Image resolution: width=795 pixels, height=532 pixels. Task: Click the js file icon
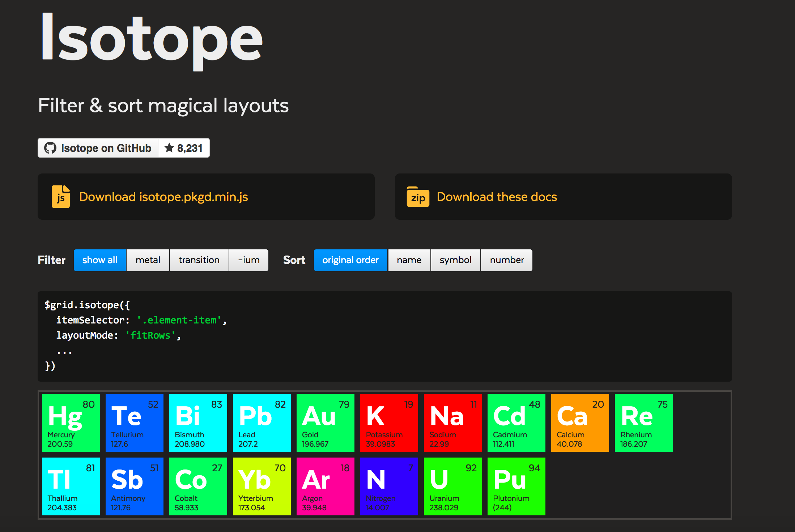tap(61, 197)
